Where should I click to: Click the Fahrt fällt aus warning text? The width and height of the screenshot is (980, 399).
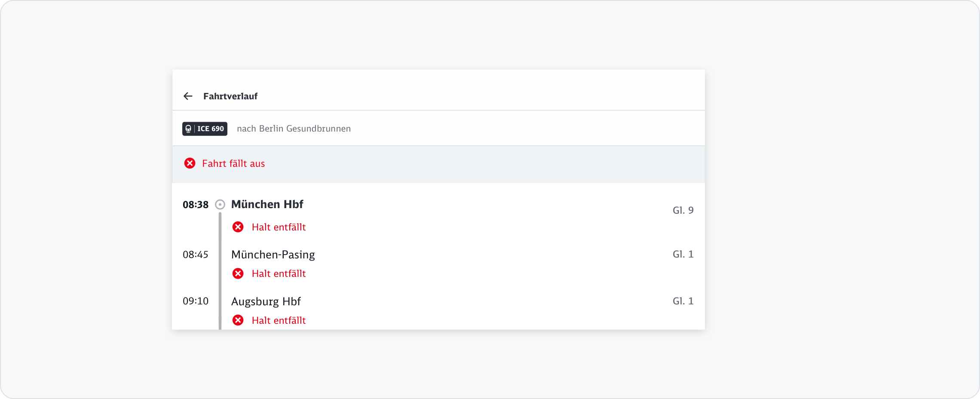tap(233, 163)
